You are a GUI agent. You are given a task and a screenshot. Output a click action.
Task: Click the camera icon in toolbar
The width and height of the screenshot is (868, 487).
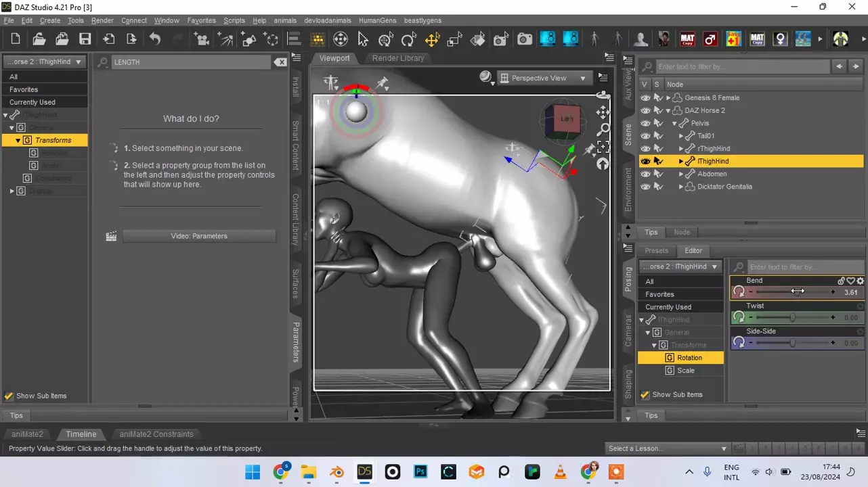click(x=525, y=39)
